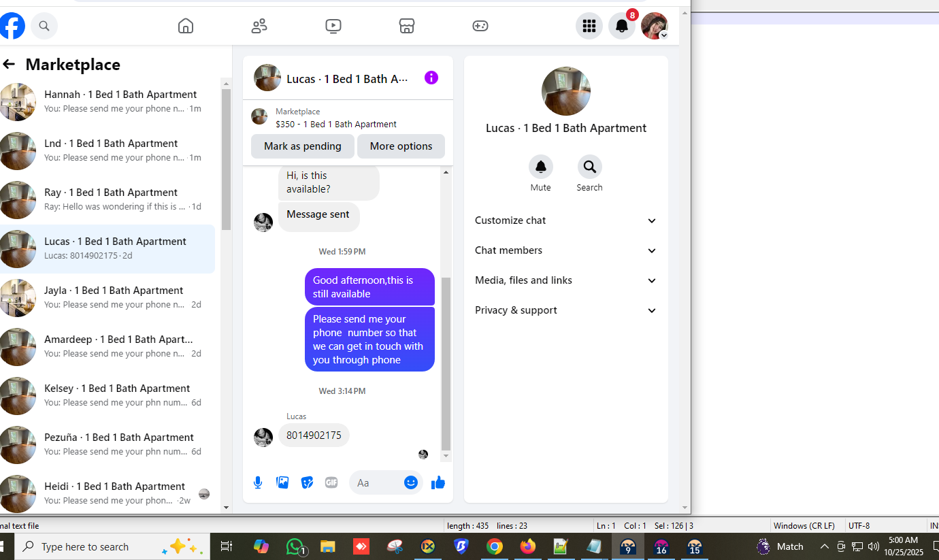
Task: Click the microphone voice clip icon
Action: click(x=258, y=482)
